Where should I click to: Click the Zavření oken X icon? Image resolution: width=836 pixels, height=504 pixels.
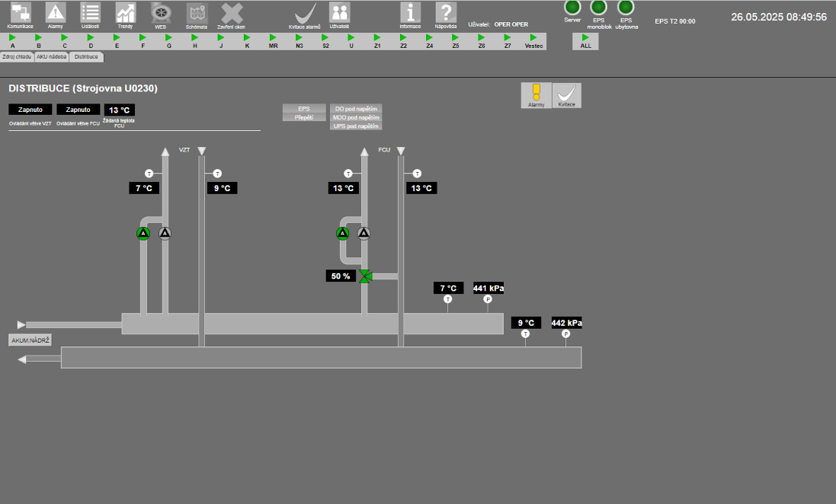(x=231, y=12)
